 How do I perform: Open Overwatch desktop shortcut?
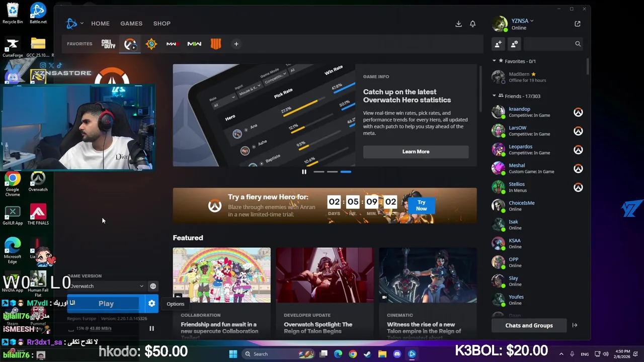tap(38, 182)
